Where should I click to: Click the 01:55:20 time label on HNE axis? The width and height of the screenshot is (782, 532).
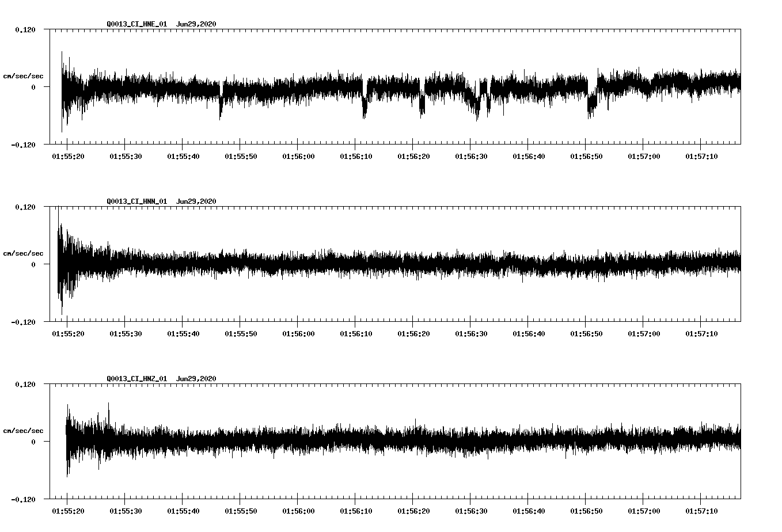(67, 156)
